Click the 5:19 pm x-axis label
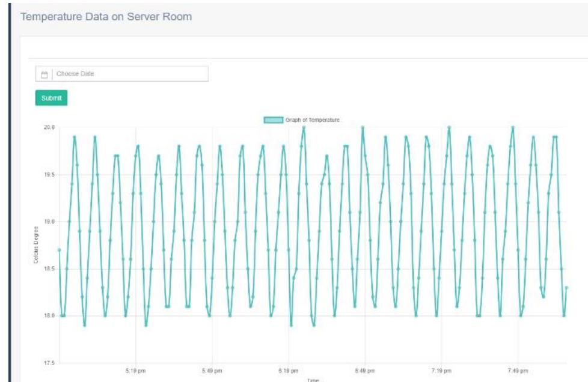588x382 pixels. [135, 371]
